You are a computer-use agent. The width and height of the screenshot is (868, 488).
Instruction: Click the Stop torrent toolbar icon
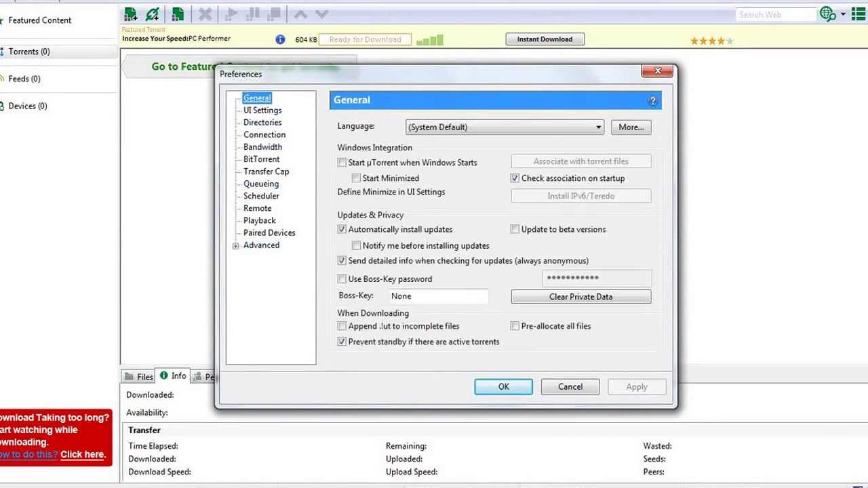(274, 14)
